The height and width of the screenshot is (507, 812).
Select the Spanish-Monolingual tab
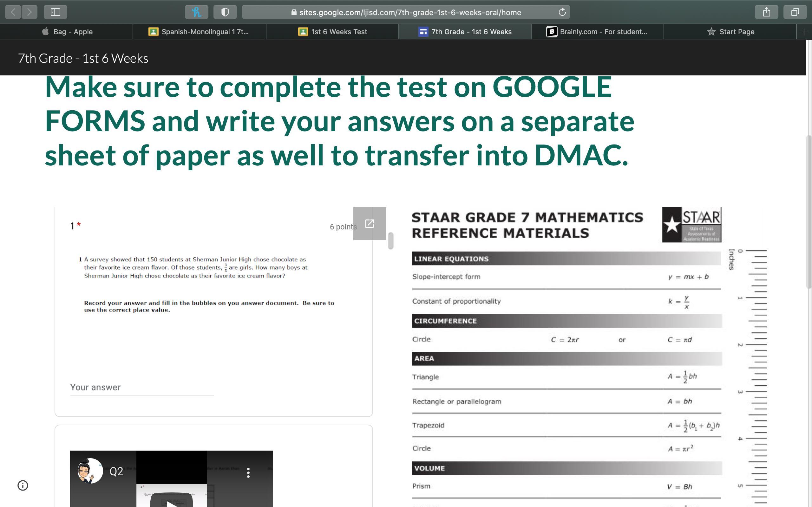pos(199,32)
